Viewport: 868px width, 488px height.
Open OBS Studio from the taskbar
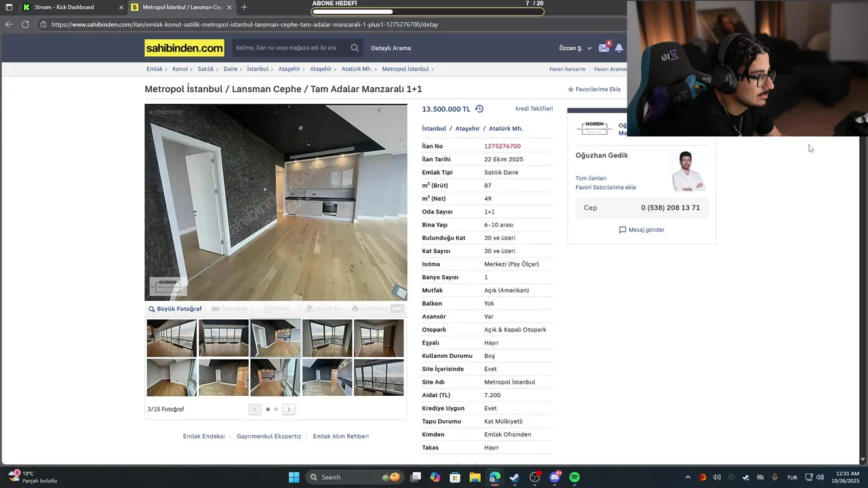[x=534, y=477]
